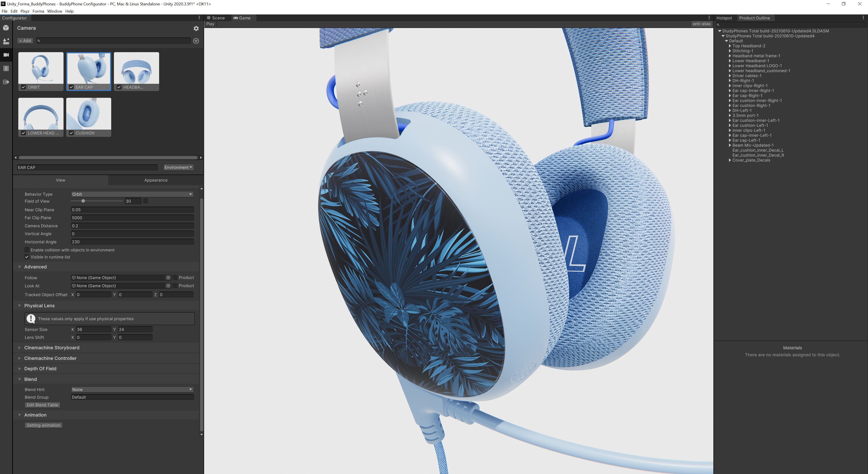
Task: Switch to the Appearance tab
Action: coord(156,180)
